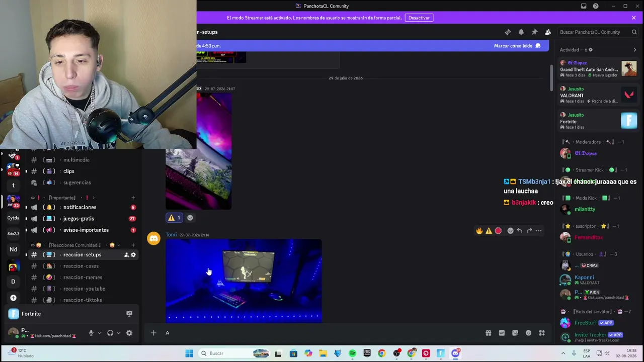The width and height of the screenshot is (644, 362).
Task: Click the message text input
Action: 322,333
